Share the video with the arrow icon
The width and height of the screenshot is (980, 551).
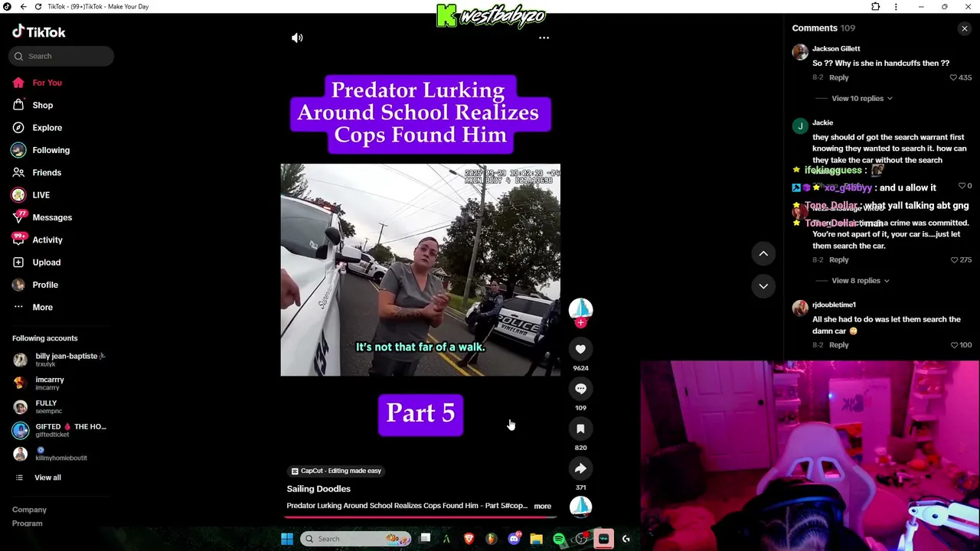pyautogui.click(x=580, y=468)
